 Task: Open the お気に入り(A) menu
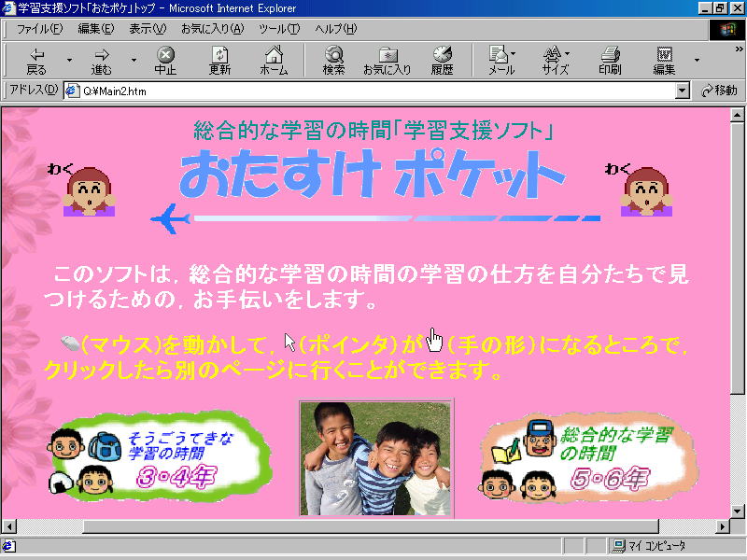click(x=213, y=29)
